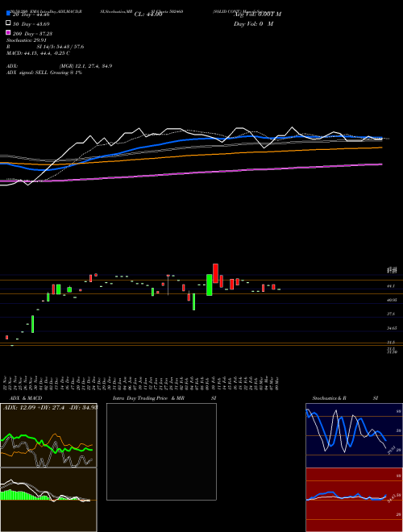Image resolution: width=403 pixels, height=532 pixels.
Task: Click the 37.8 price axis label
Action: 391,314
